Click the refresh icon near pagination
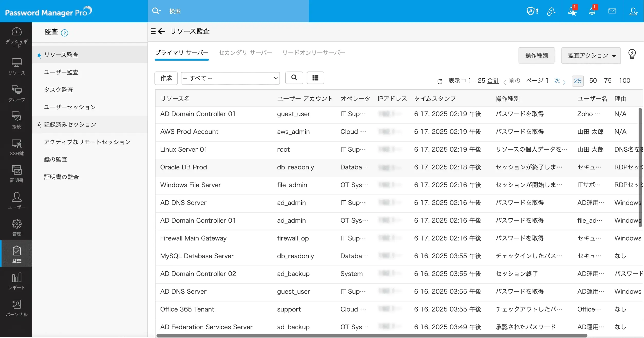The image size is (644, 338). (440, 81)
